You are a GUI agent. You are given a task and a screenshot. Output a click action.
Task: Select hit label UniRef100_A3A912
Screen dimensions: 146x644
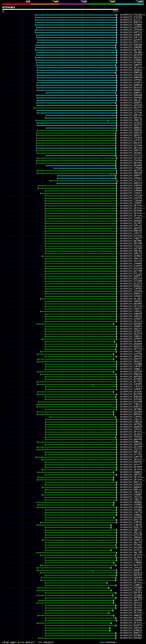pyautogui.click(x=131, y=178)
